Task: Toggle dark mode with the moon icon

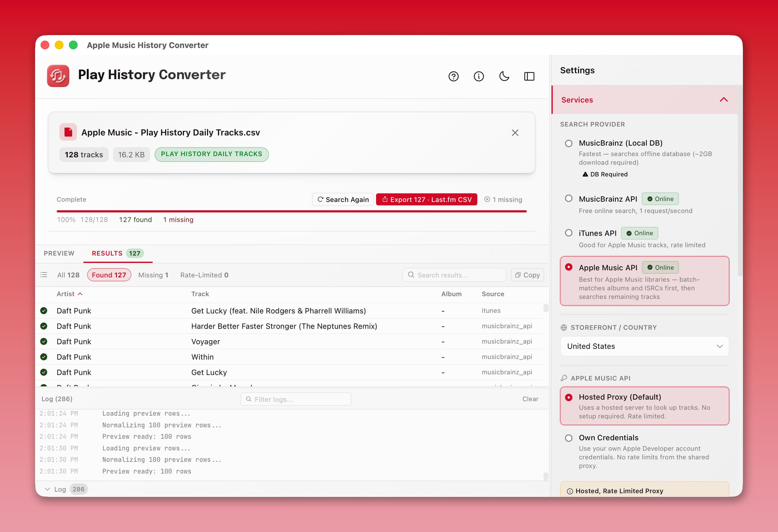Action: (x=504, y=77)
